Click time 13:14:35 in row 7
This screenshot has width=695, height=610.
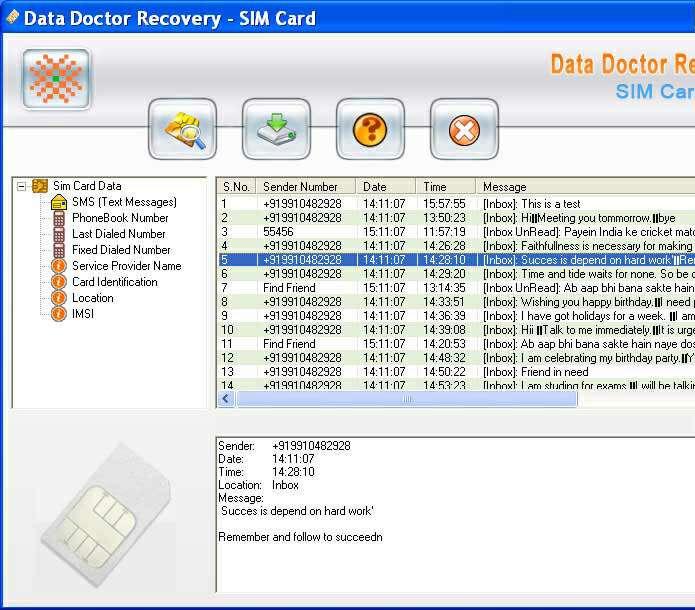pos(444,288)
